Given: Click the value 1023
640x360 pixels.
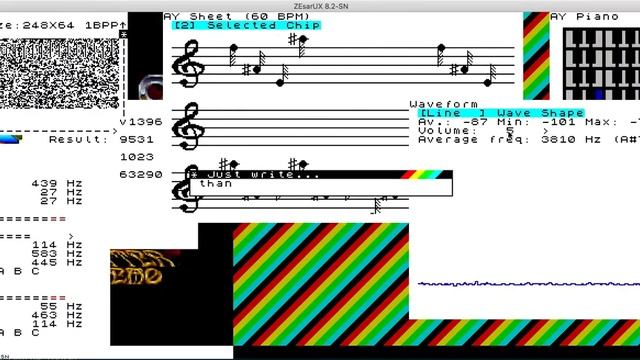Looking at the screenshot, I should click(x=137, y=157).
